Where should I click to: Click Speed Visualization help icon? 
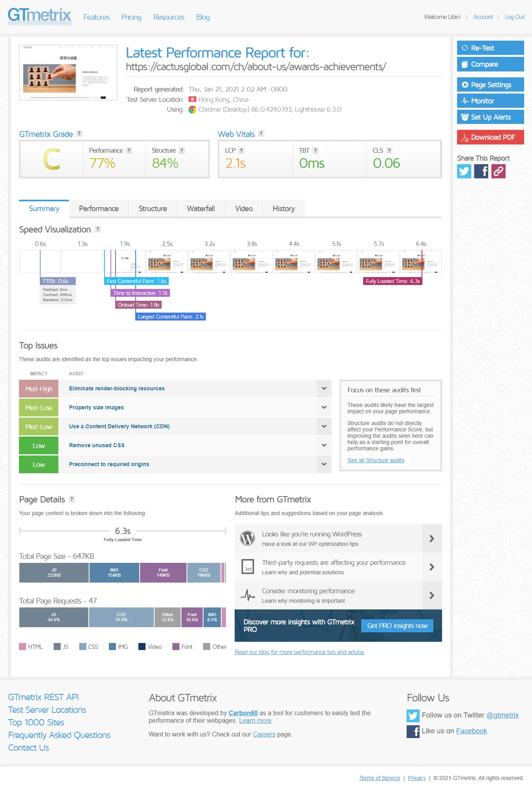(x=98, y=229)
